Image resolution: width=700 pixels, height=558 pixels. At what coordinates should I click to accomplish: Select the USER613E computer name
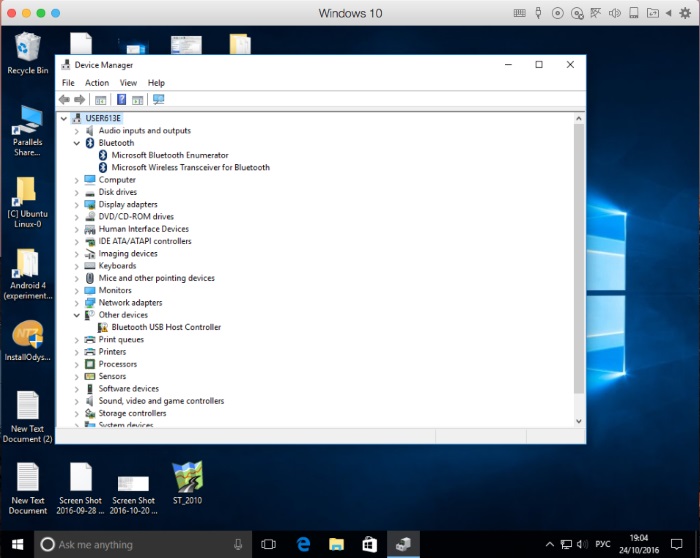point(103,118)
